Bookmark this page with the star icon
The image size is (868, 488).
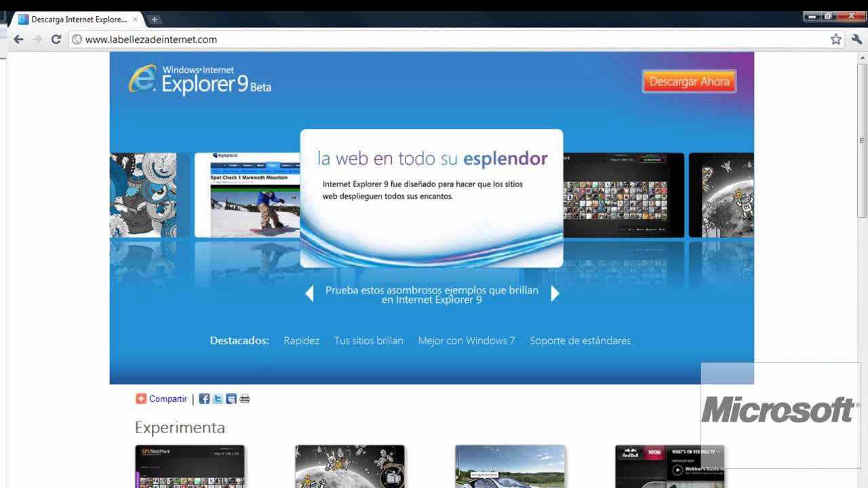coord(836,39)
